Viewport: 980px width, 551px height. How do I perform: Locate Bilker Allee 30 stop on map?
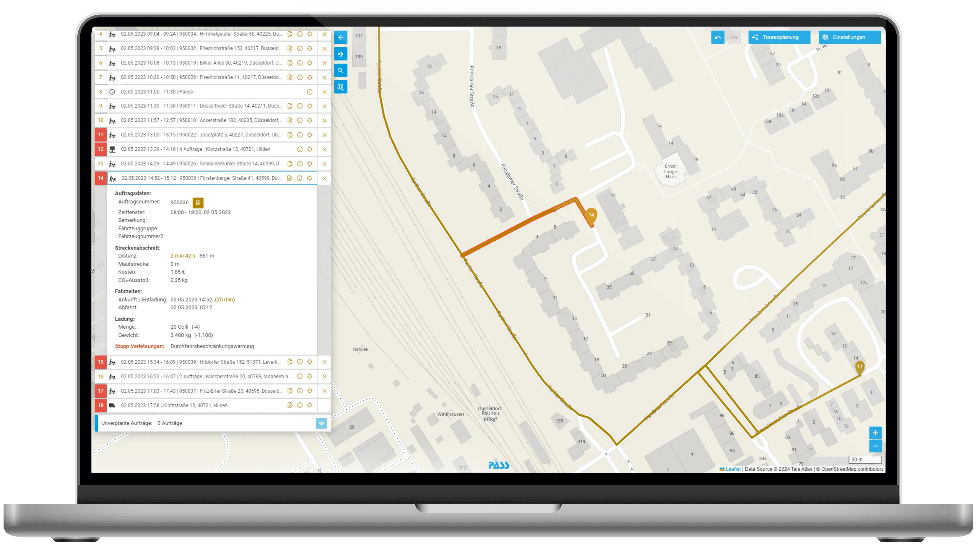coord(310,63)
